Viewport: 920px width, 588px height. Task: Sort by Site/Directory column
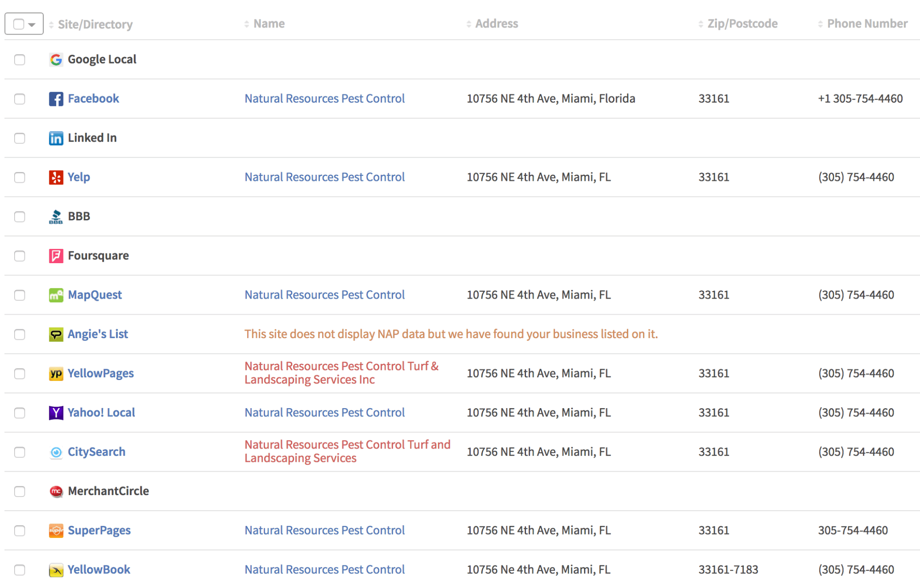tap(91, 24)
